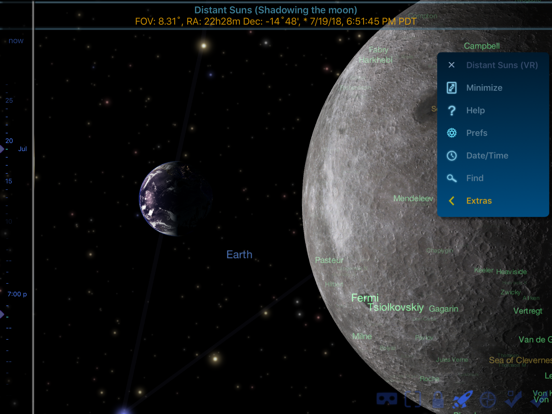552x414 pixels.
Task: Click the Vertregt crater label
Action: point(528,311)
